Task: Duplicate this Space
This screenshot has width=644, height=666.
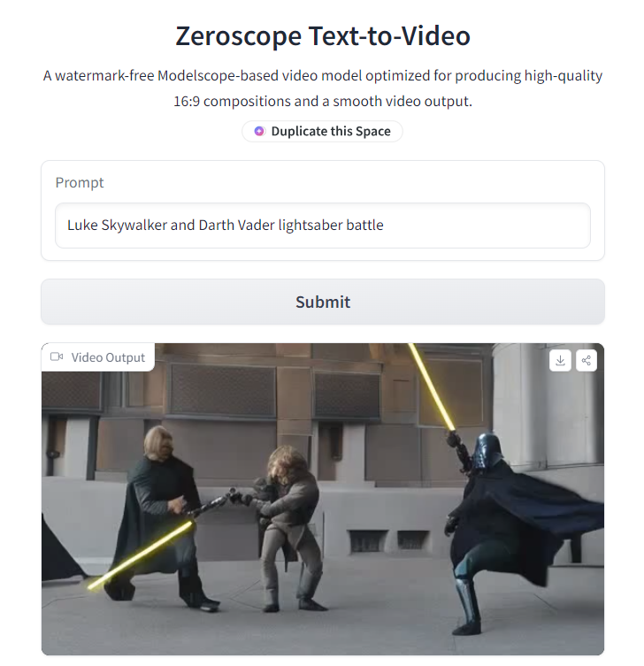Action: pyautogui.click(x=322, y=131)
